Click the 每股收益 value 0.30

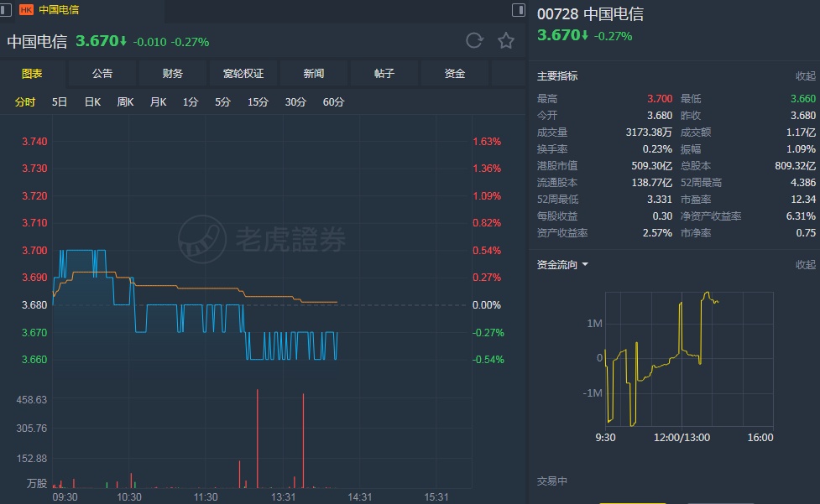pyautogui.click(x=662, y=216)
